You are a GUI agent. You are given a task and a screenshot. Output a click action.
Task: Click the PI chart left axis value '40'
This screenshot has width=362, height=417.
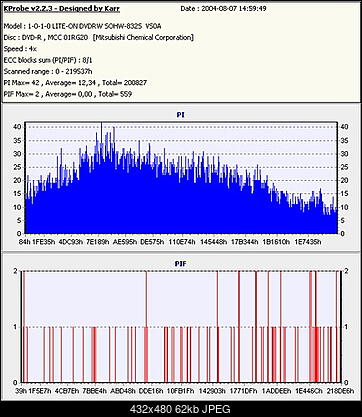click(18, 127)
